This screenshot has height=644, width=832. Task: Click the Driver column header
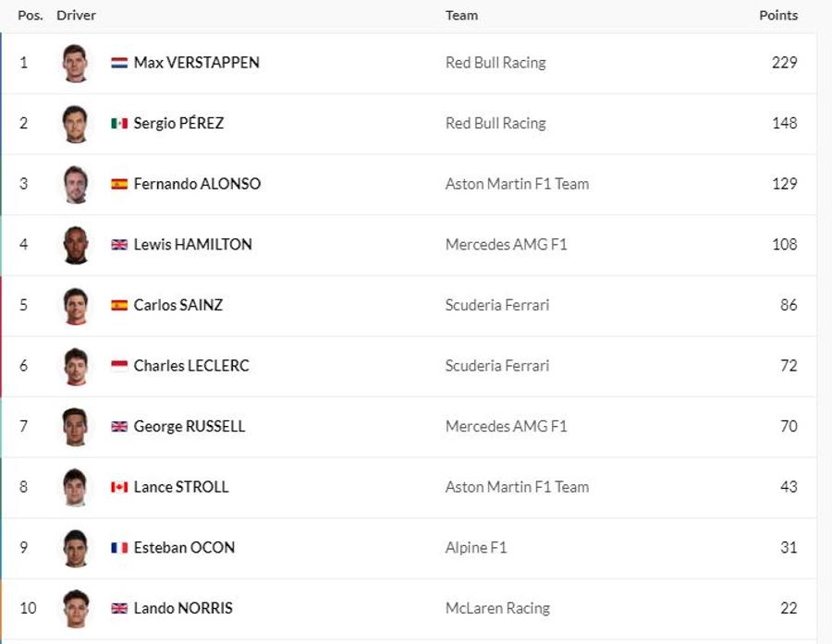76,15
